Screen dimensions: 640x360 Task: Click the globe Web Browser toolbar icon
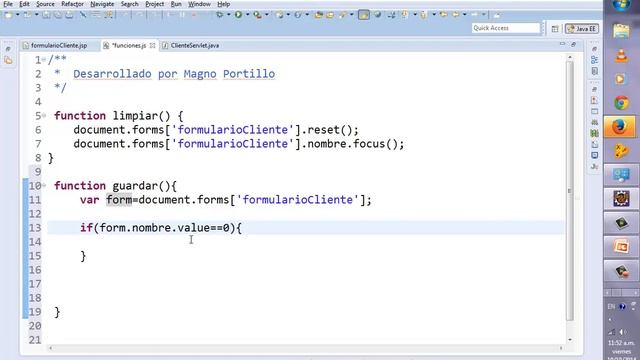(x=378, y=15)
